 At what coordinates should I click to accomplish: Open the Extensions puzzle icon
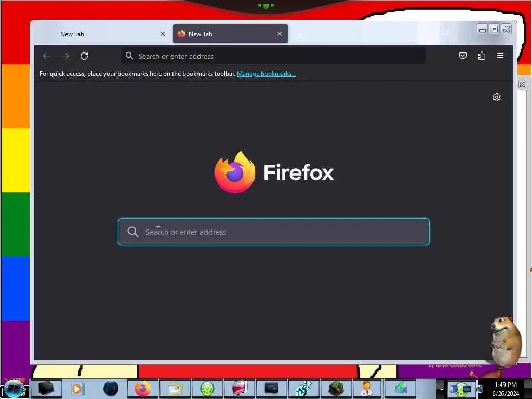pos(482,56)
